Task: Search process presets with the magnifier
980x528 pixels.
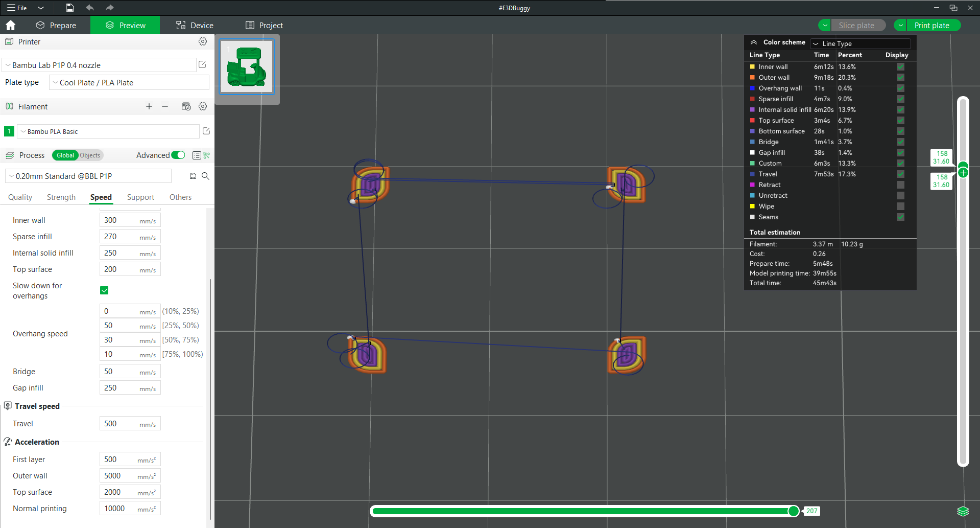Action: [x=205, y=176]
